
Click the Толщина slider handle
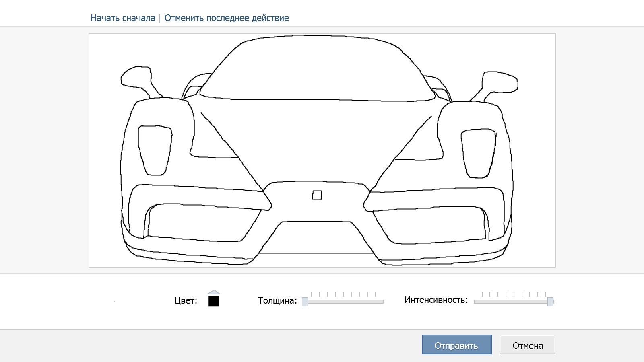pos(305,302)
